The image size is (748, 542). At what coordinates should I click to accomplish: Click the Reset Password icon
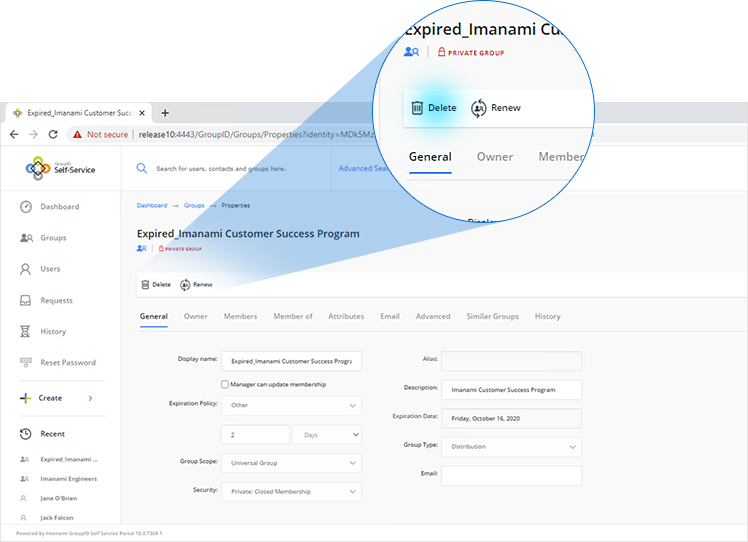coord(26,362)
